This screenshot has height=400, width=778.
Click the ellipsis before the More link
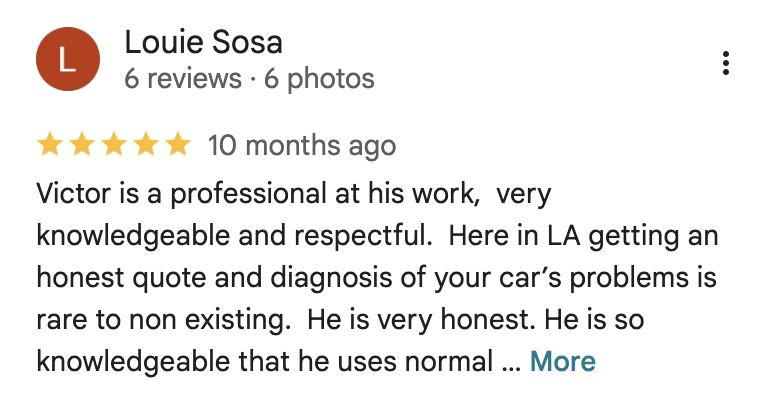[x=510, y=363]
